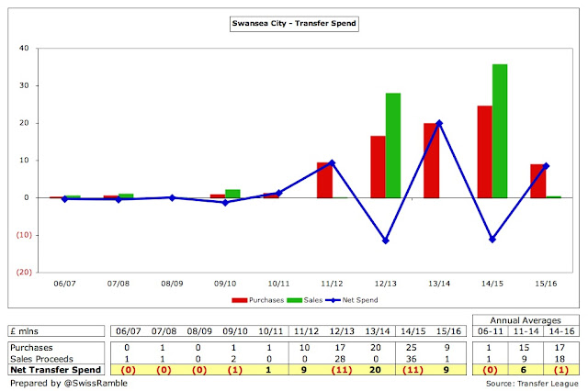
Task: Click the green Sales bar for 14/15
Action: [500, 131]
